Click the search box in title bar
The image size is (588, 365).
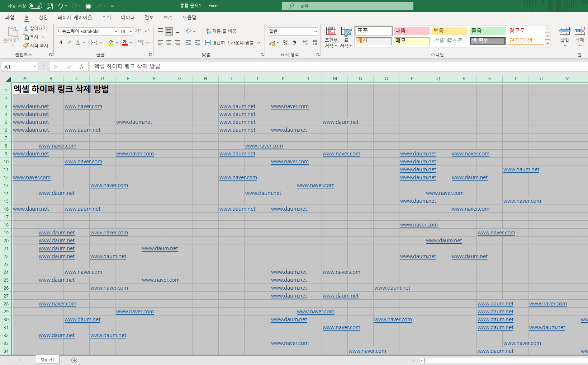348,6
